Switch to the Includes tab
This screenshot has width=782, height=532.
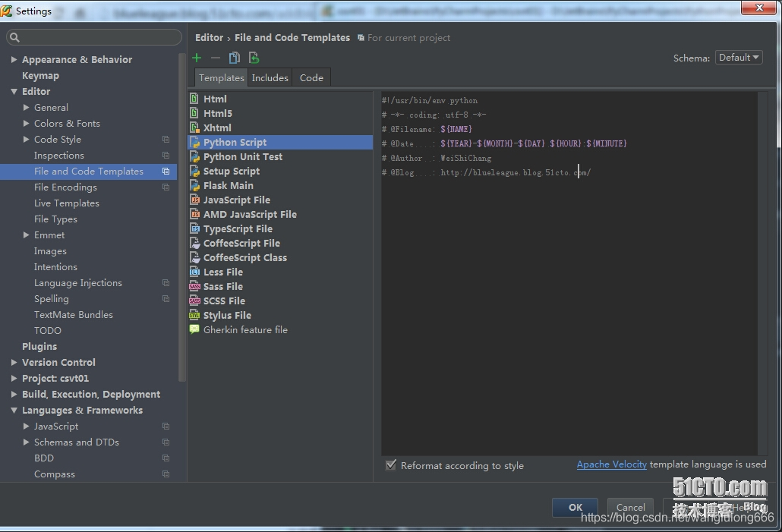tap(270, 77)
